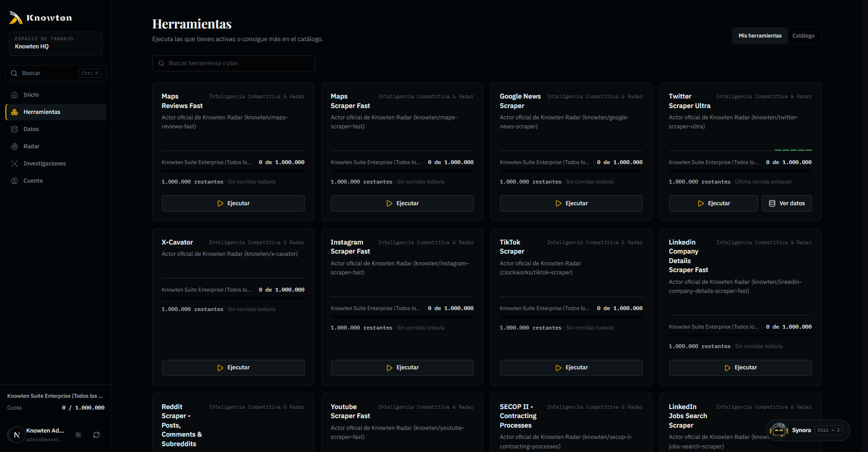Viewport: 868px width, 452px height.
Task: Go to Investigaciones in the sidebar
Action: (56, 164)
